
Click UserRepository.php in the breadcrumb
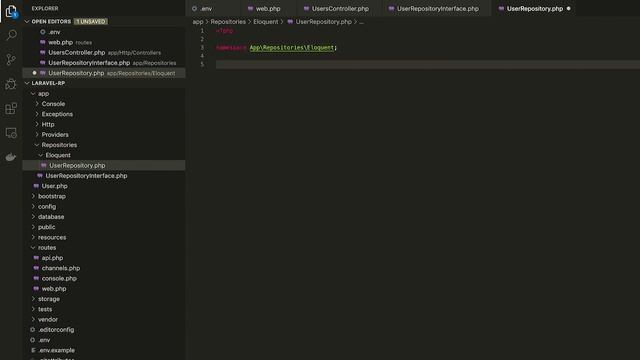[x=323, y=22]
